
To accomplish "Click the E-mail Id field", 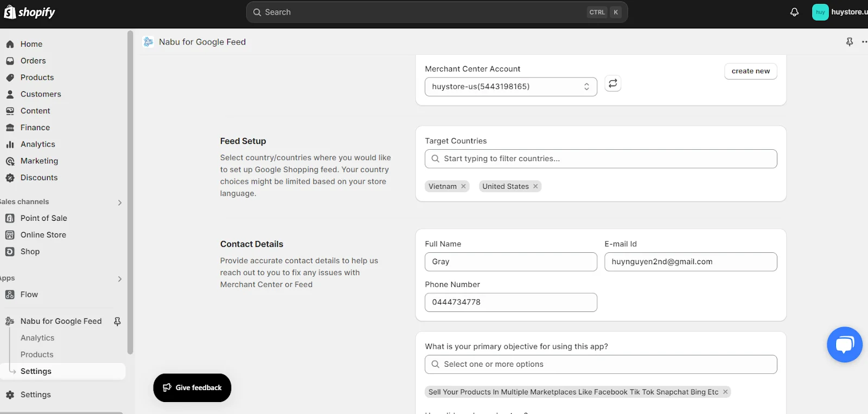I will point(691,262).
